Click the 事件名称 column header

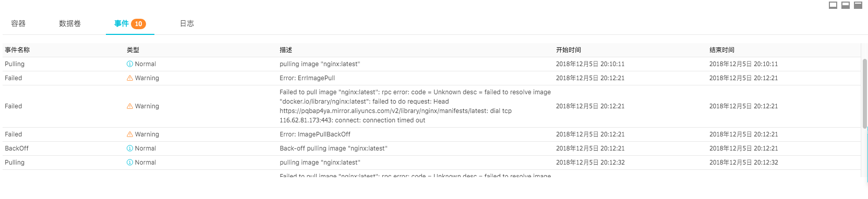pos(17,50)
